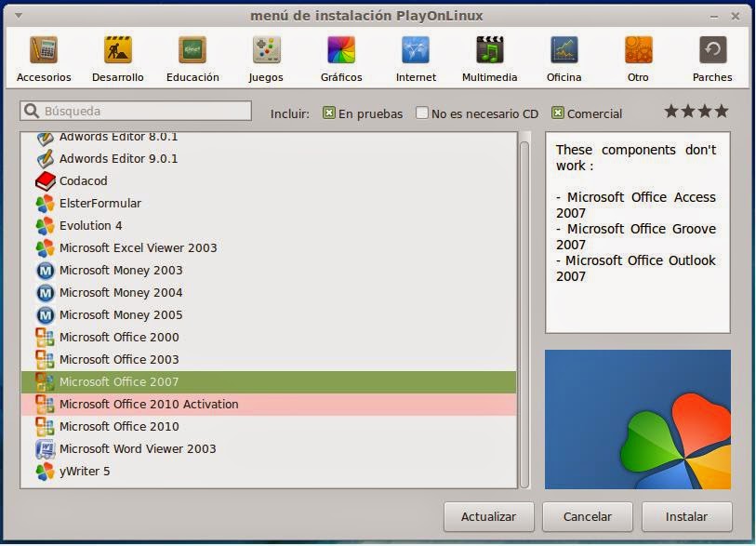756x546 pixels.
Task: Select the Internet label
Action: 416,77
